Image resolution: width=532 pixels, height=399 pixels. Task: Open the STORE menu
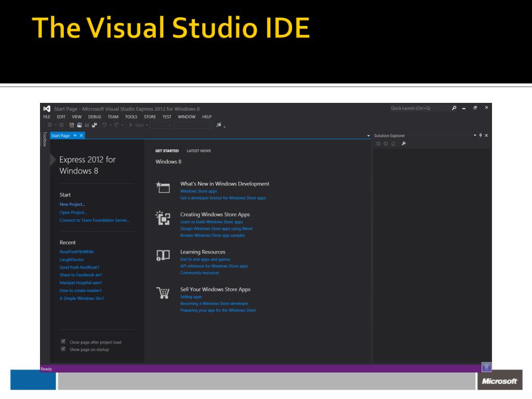click(150, 117)
